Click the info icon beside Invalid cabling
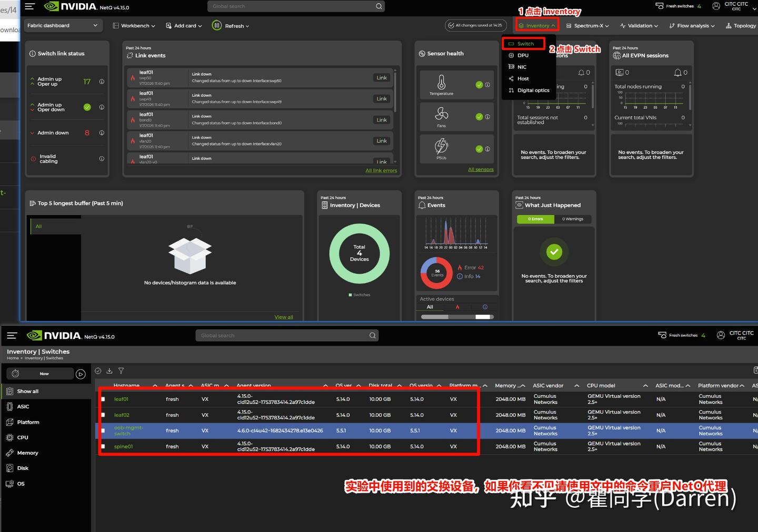 [102, 158]
